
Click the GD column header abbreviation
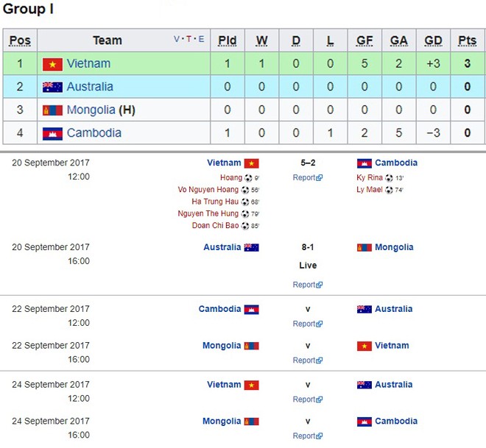pos(433,40)
